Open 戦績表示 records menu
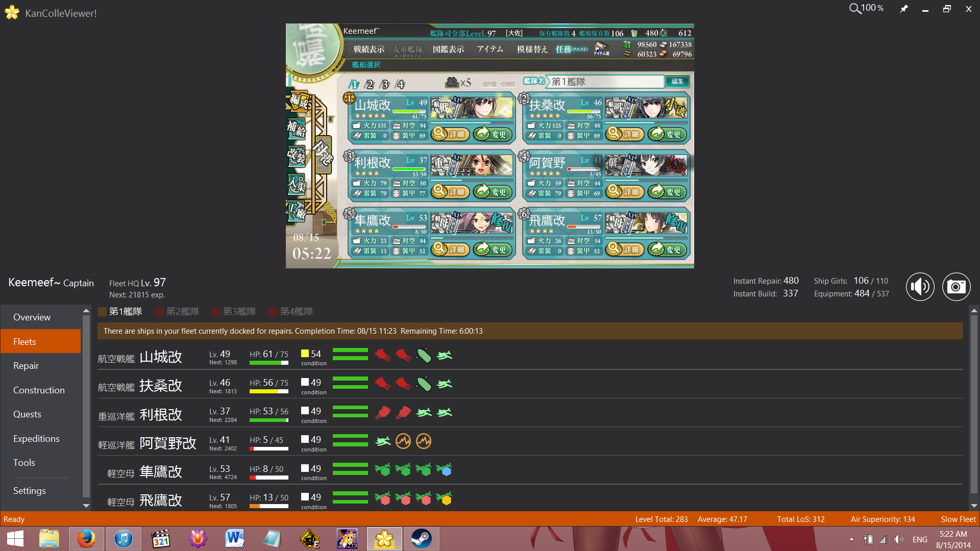Screen dimensions: 980x551 click(369, 49)
